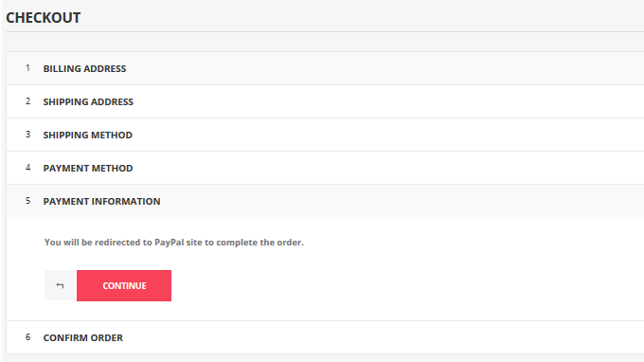Select step number 4 indicator

(27, 168)
